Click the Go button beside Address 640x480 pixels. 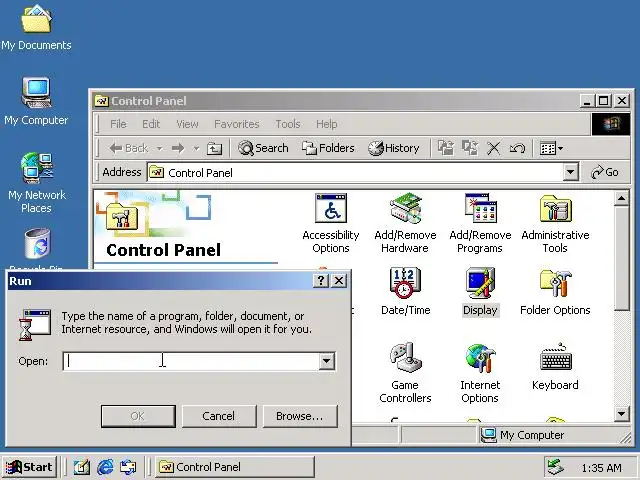605,172
